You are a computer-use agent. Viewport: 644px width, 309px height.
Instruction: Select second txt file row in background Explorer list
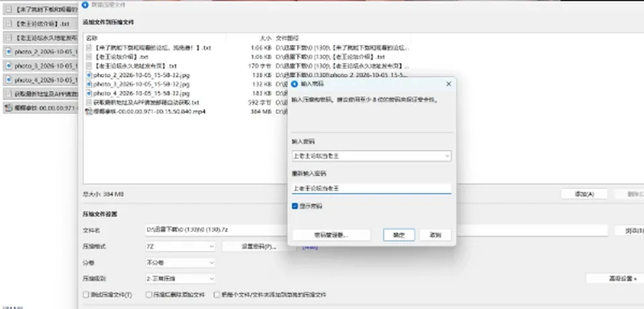(x=40, y=24)
